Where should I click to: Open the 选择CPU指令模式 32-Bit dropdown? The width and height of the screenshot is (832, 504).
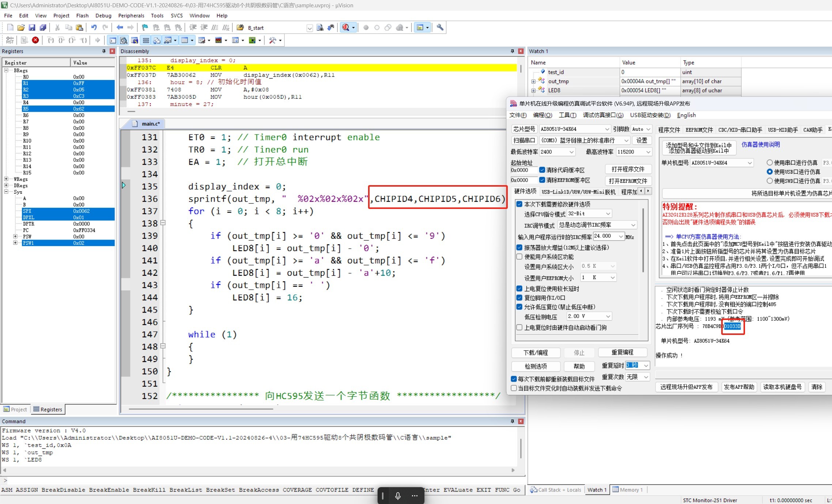589,214
